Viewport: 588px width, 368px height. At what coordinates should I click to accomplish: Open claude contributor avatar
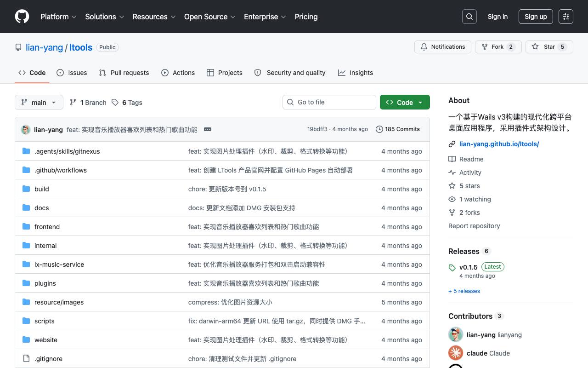(x=456, y=353)
